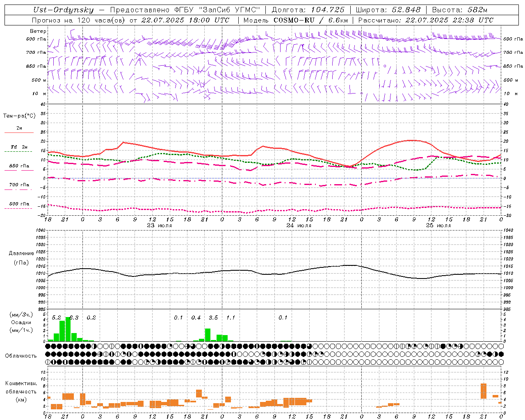
Task: Click the '(мм/3ч.)' precipitation unit label
Action: (21, 315)
